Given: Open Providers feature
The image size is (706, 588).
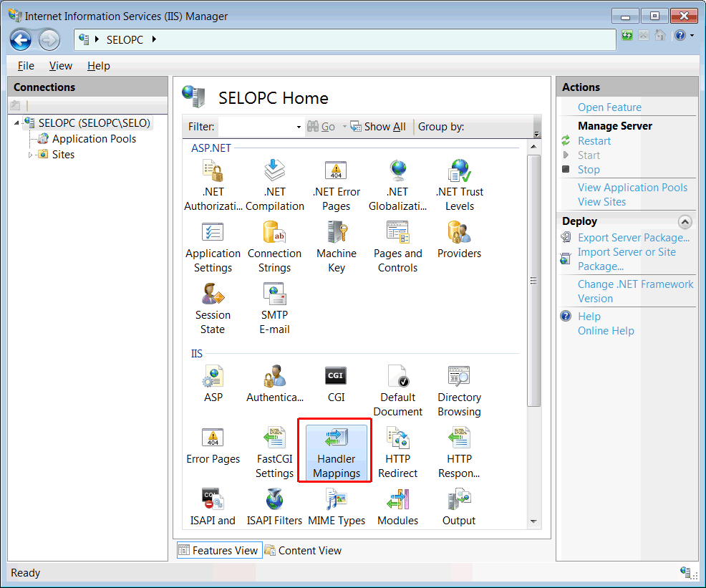Looking at the screenshot, I should (459, 239).
